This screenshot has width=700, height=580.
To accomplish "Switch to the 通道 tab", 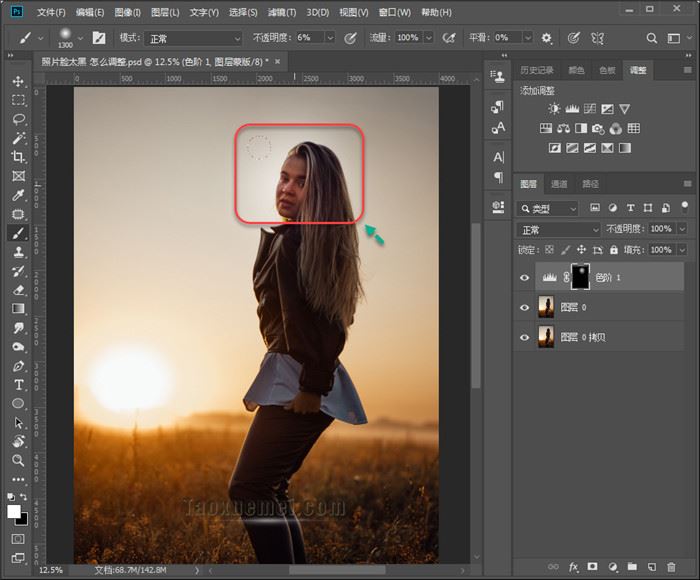I will pyautogui.click(x=560, y=184).
